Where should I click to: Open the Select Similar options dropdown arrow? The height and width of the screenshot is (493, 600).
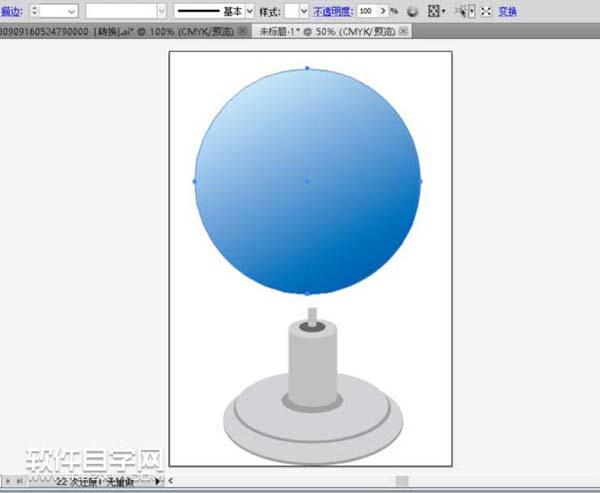tap(472, 11)
